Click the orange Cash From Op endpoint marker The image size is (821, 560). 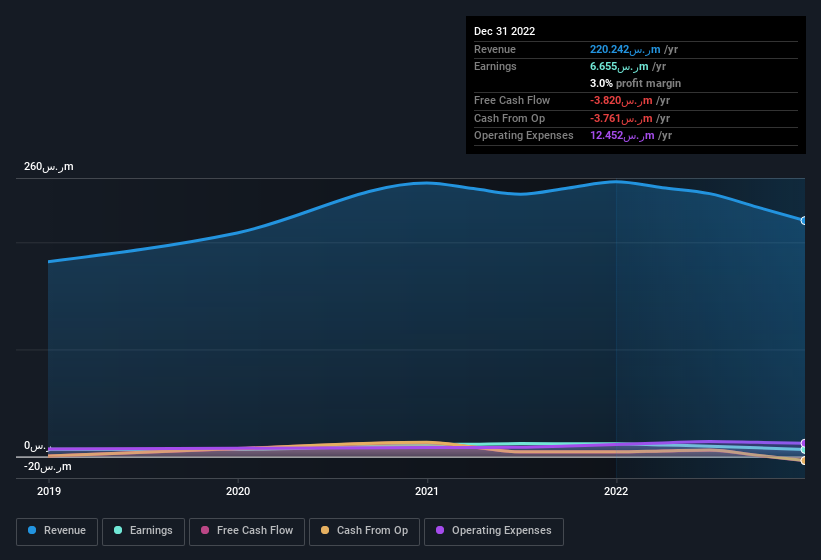(x=804, y=461)
